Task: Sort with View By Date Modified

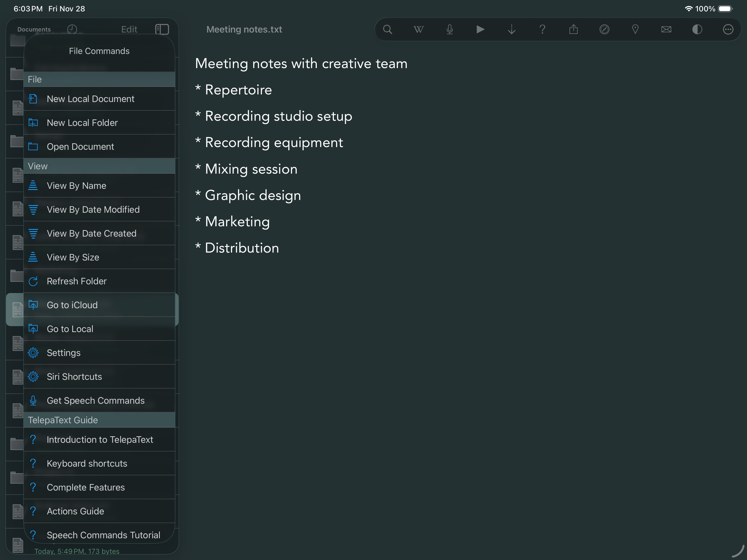Action: [99, 209]
